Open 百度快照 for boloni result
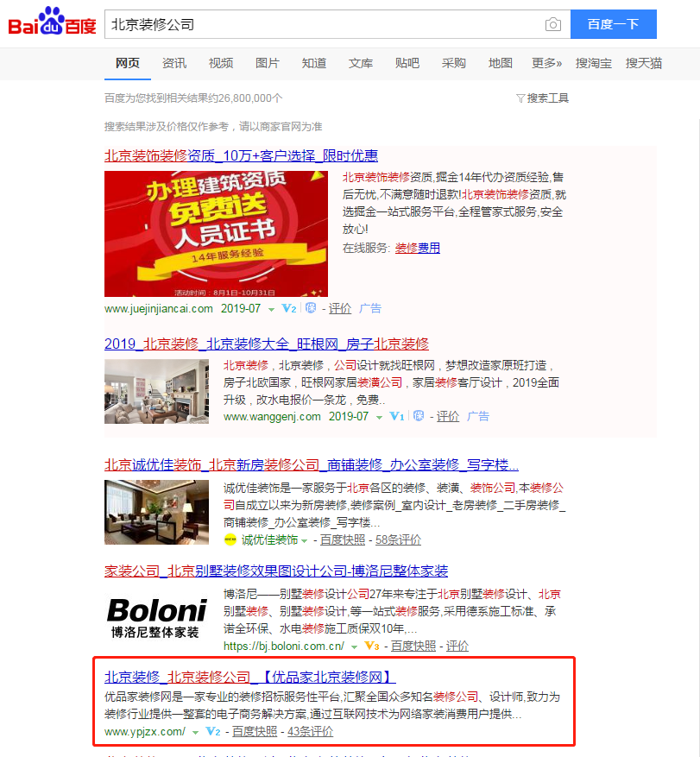Screen dimensions: 700x757 tap(413, 647)
